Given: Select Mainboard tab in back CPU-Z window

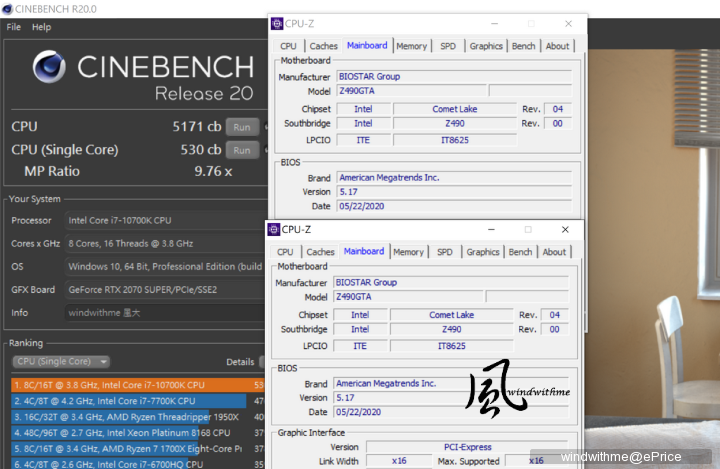Looking at the screenshot, I should [x=367, y=45].
